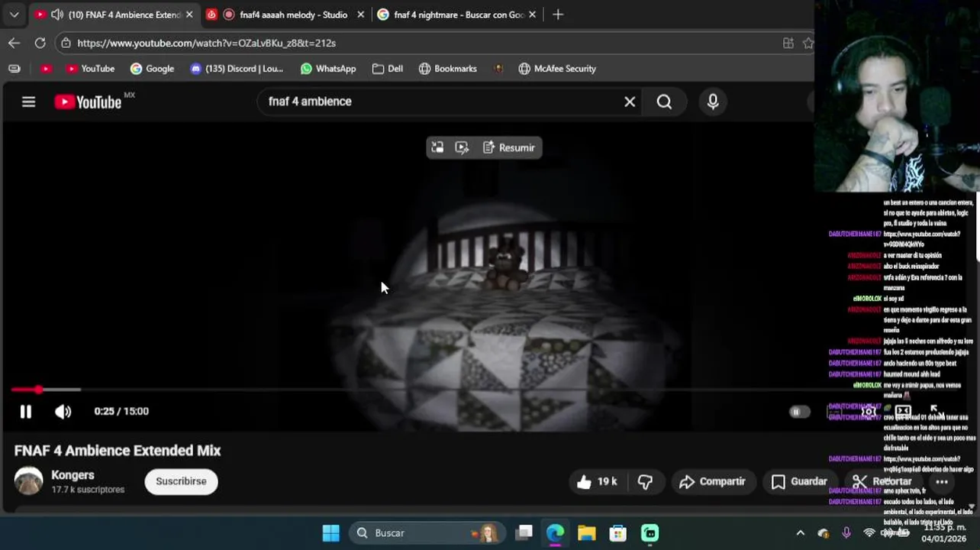Start voice search with the microphone
The image size is (980, 550).
click(x=713, y=102)
